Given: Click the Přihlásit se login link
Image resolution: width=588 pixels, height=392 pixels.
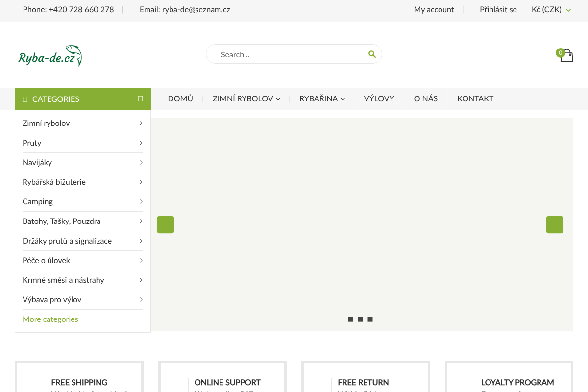Looking at the screenshot, I should pyautogui.click(x=498, y=9).
